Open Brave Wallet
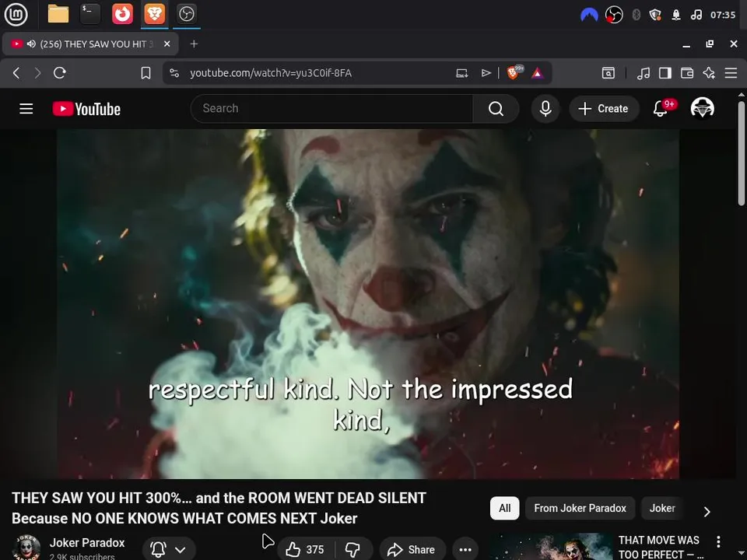 687,73
